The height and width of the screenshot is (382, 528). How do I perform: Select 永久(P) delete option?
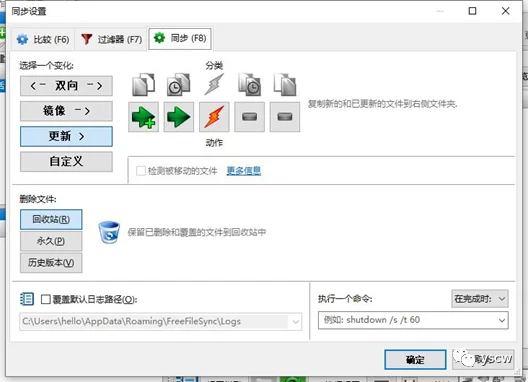(x=51, y=241)
